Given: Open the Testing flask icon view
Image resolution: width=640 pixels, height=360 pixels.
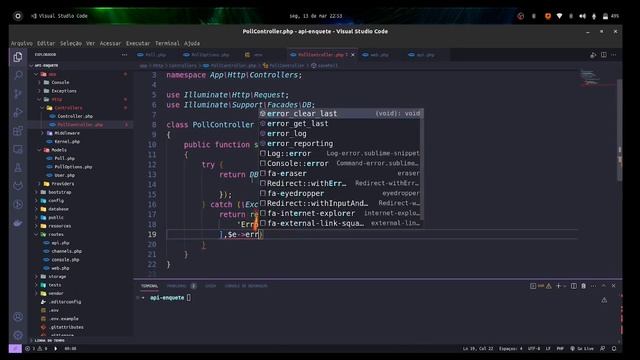Looking at the screenshot, I should click(18, 167).
